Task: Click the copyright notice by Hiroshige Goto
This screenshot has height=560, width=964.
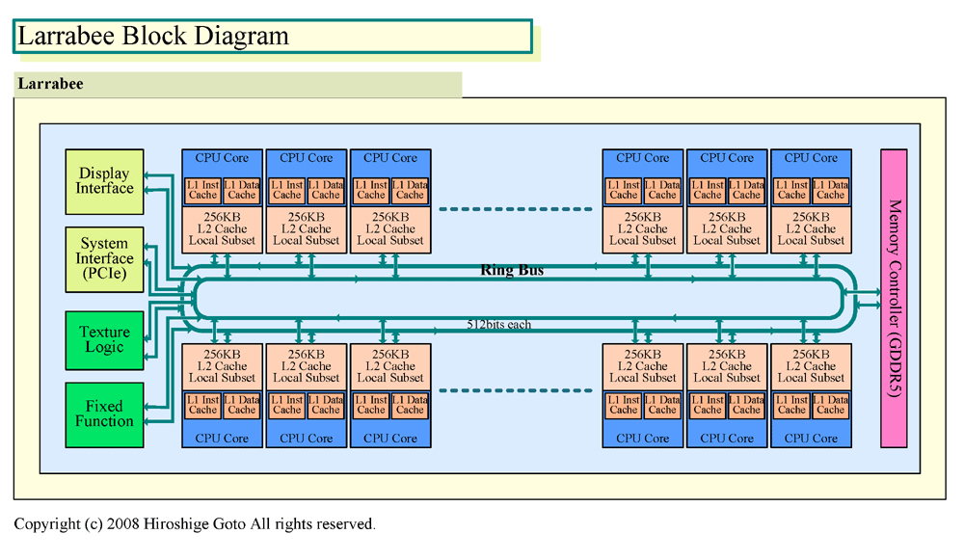Action: click(x=195, y=523)
